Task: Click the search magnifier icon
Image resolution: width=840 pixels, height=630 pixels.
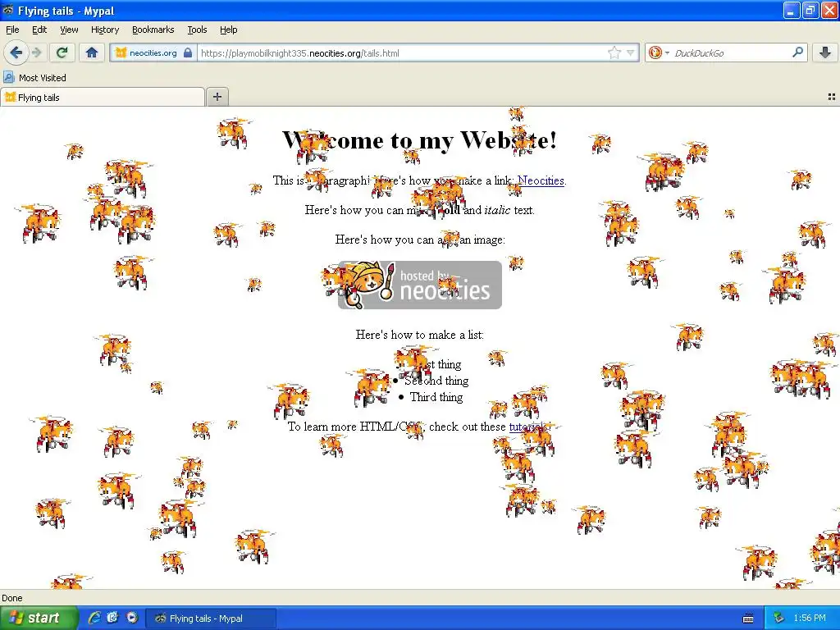Action: tap(797, 52)
